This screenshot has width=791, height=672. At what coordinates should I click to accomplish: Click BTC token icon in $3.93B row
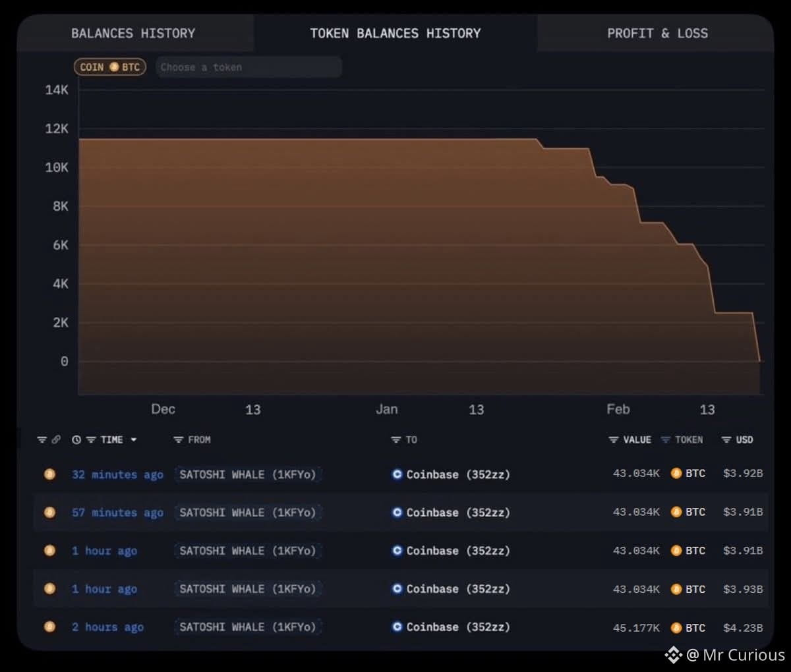tap(676, 589)
